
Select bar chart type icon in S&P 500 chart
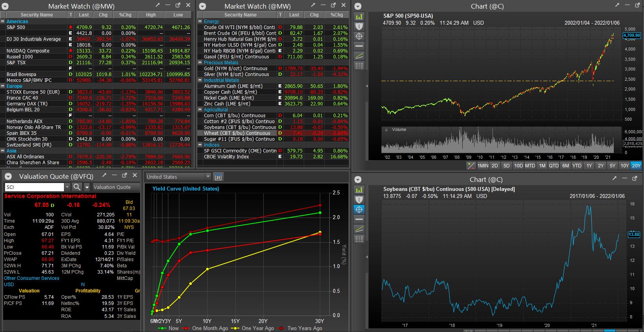point(359,16)
